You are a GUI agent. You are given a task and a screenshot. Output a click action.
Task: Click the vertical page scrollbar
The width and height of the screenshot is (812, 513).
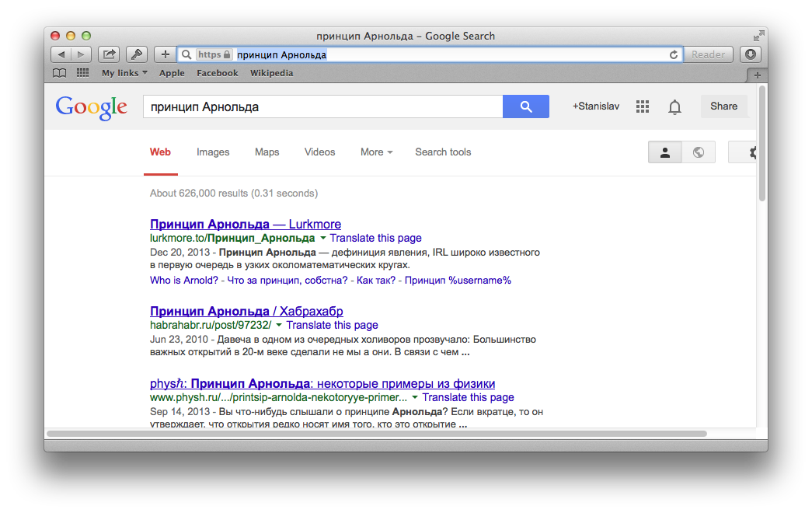[x=761, y=144]
